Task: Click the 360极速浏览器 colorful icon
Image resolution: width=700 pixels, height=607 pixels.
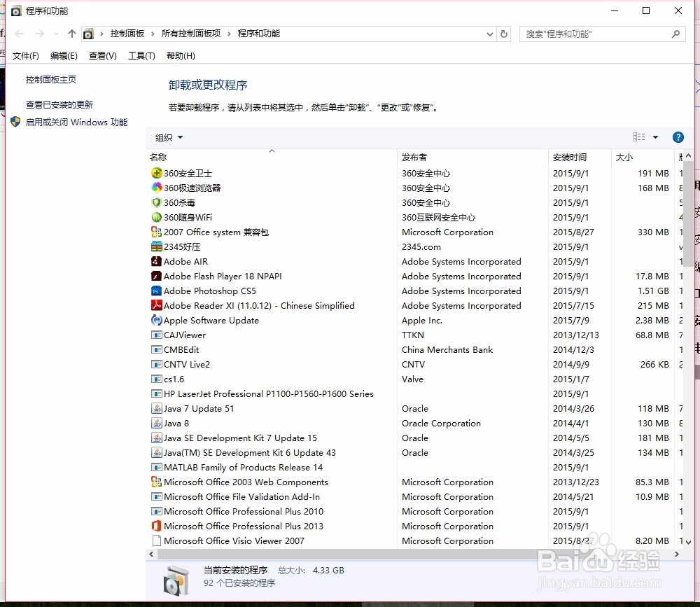Action: pos(156,188)
